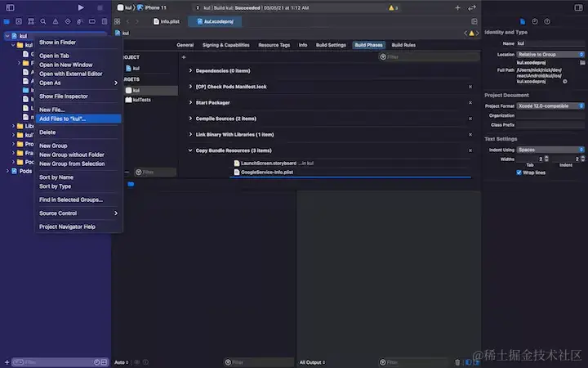Expand the Pods project in navigator
588x368 pixels.
tap(7, 171)
